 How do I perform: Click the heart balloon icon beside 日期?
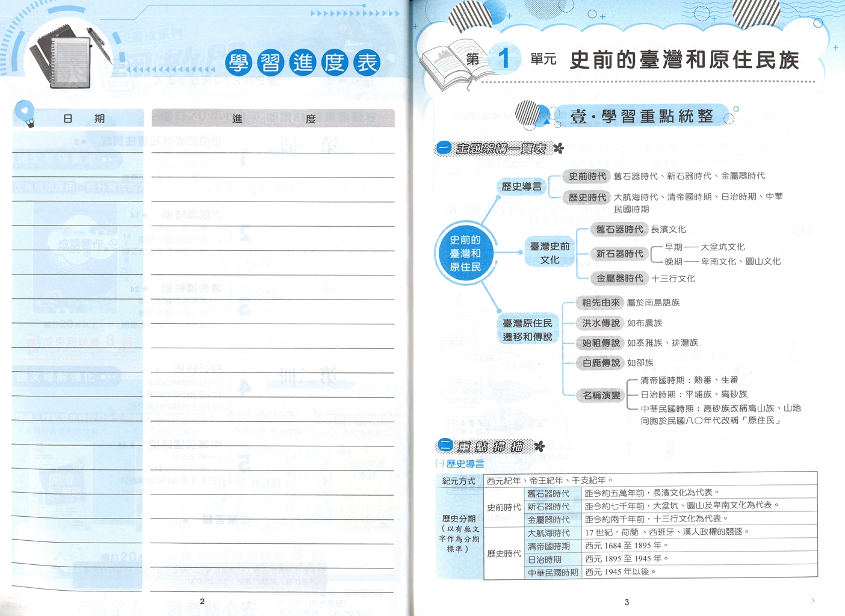pos(25,114)
